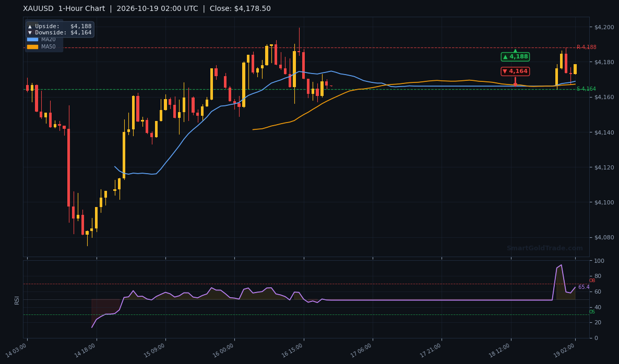Click the 14 03:00 time axis label
The width and height of the screenshot is (619, 364).
pos(16,350)
